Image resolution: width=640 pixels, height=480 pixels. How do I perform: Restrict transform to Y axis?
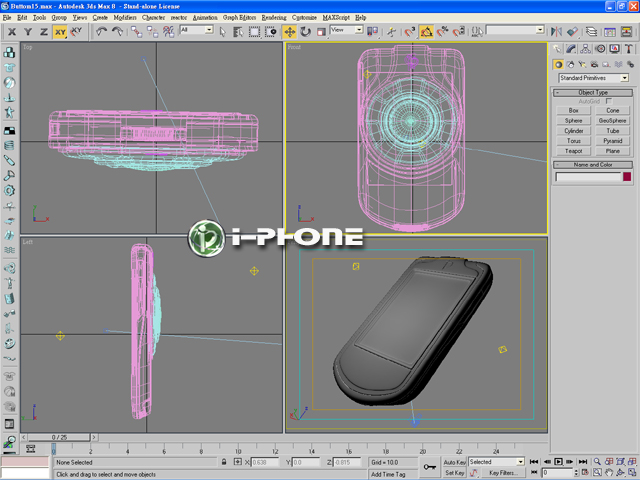(28, 31)
